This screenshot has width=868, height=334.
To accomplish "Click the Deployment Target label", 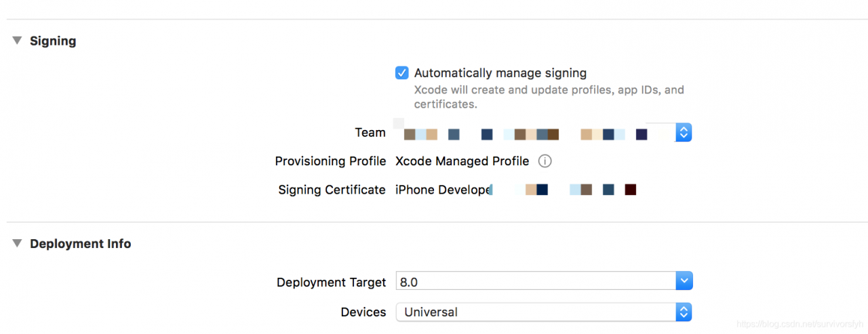I will tap(331, 282).
